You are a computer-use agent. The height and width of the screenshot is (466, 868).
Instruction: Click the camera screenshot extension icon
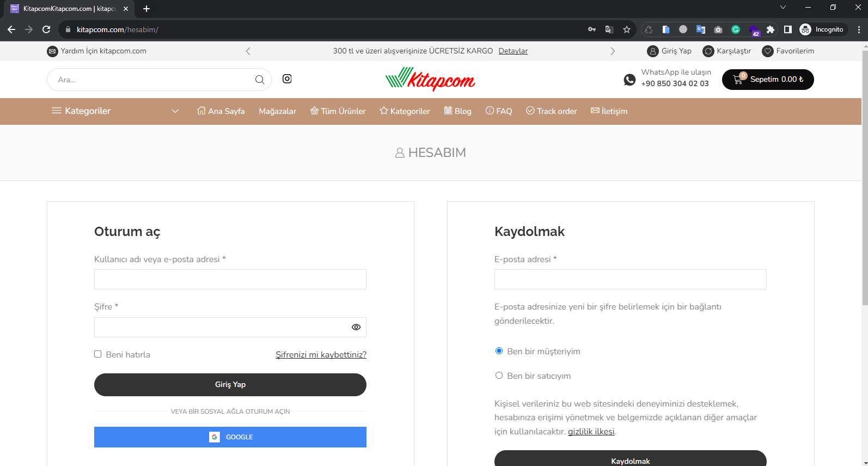click(x=718, y=29)
